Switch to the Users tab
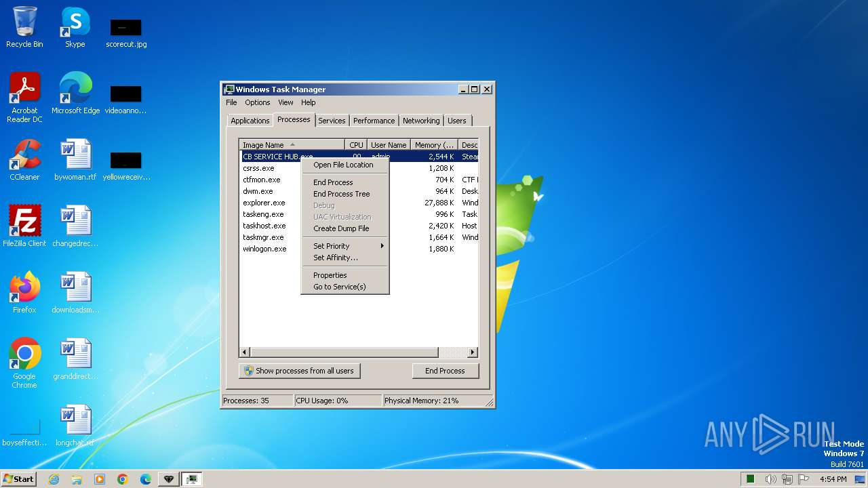This screenshot has width=868, height=488. 457,121
